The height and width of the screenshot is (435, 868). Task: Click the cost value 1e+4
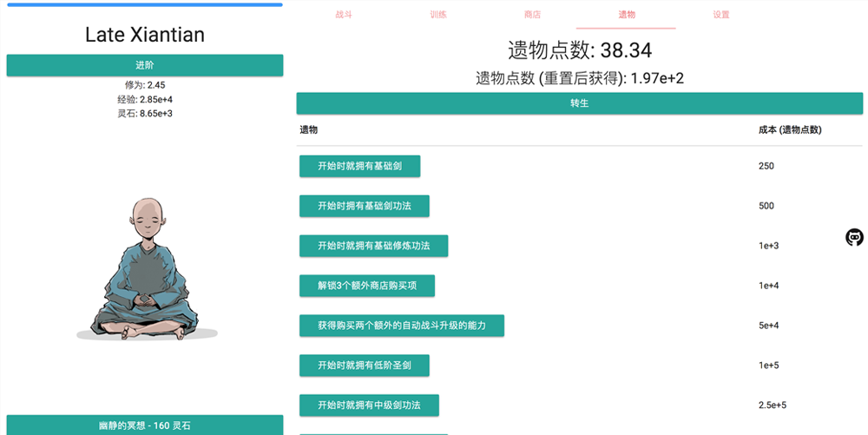[x=769, y=286]
